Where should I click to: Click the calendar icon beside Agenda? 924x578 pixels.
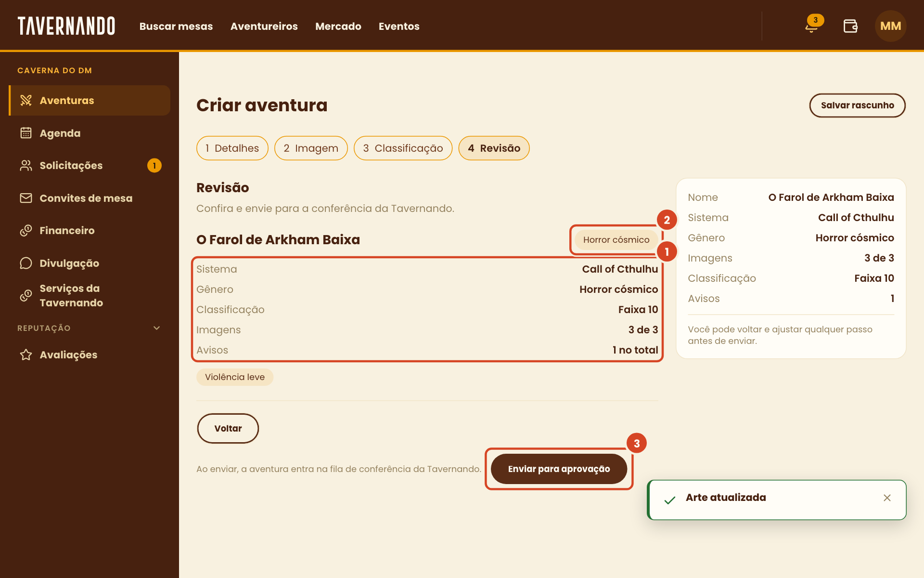click(26, 133)
